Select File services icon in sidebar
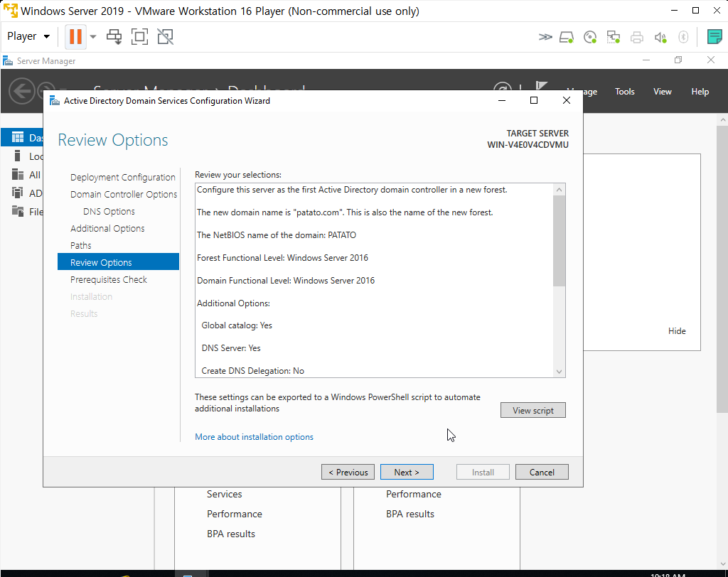728x577 pixels. (18, 211)
